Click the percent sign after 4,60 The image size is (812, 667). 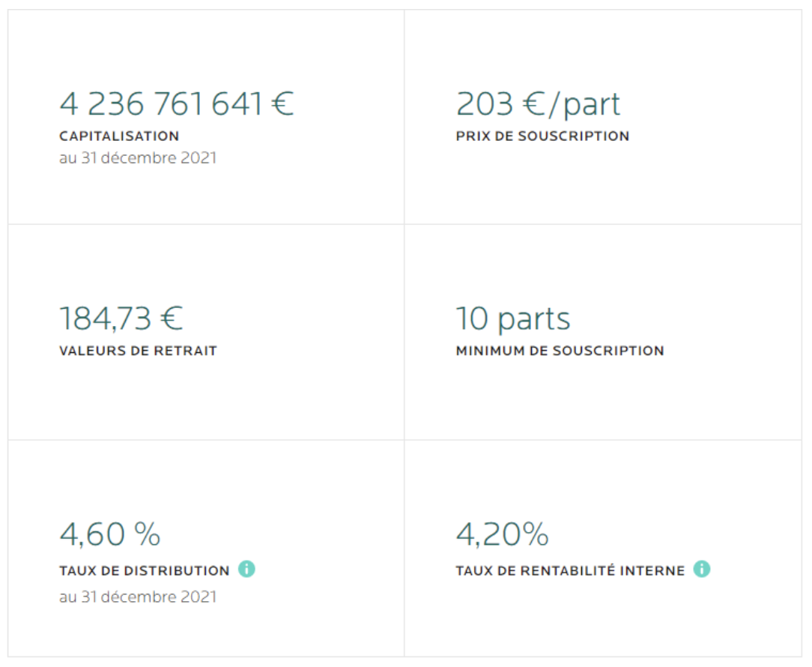coord(147,534)
